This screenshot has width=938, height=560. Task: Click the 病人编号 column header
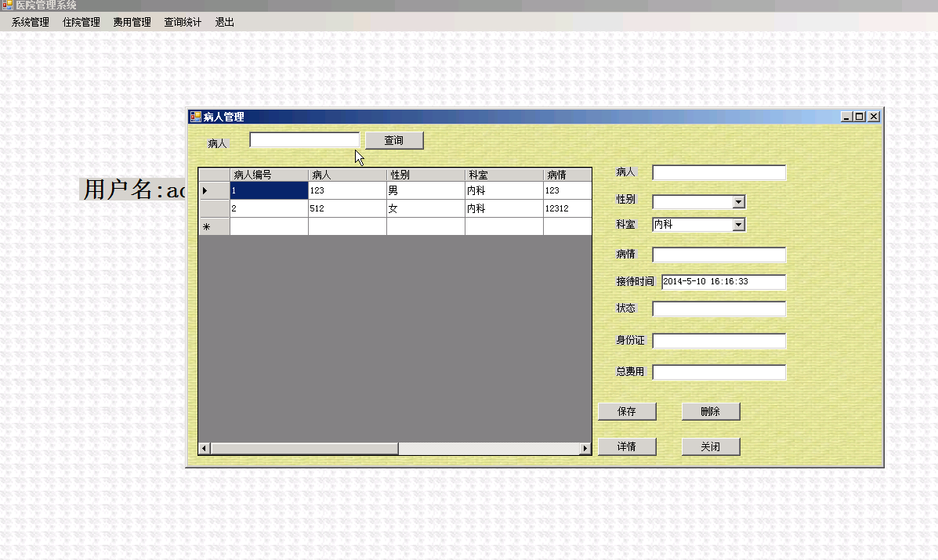pyautogui.click(x=270, y=175)
